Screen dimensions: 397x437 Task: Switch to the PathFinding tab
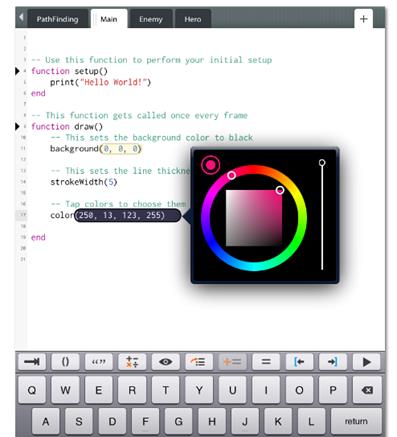point(57,19)
